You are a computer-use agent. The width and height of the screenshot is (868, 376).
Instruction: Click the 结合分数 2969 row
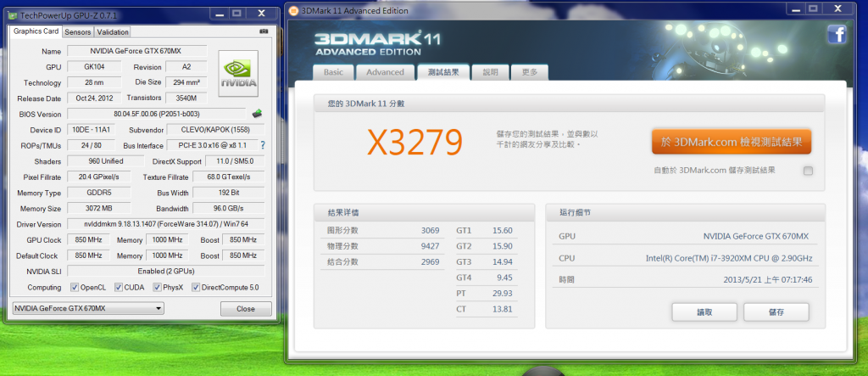point(384,261)
